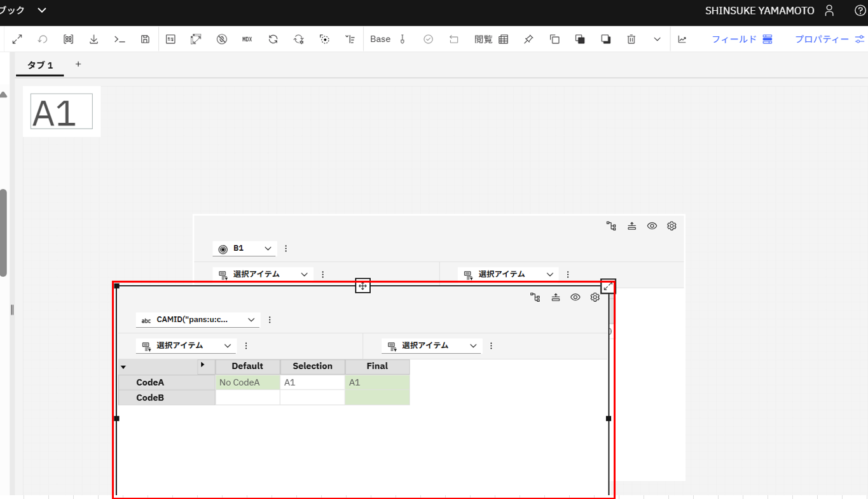Click hierarchy tree icon in B1 view
868x499 pixels.
611,226
